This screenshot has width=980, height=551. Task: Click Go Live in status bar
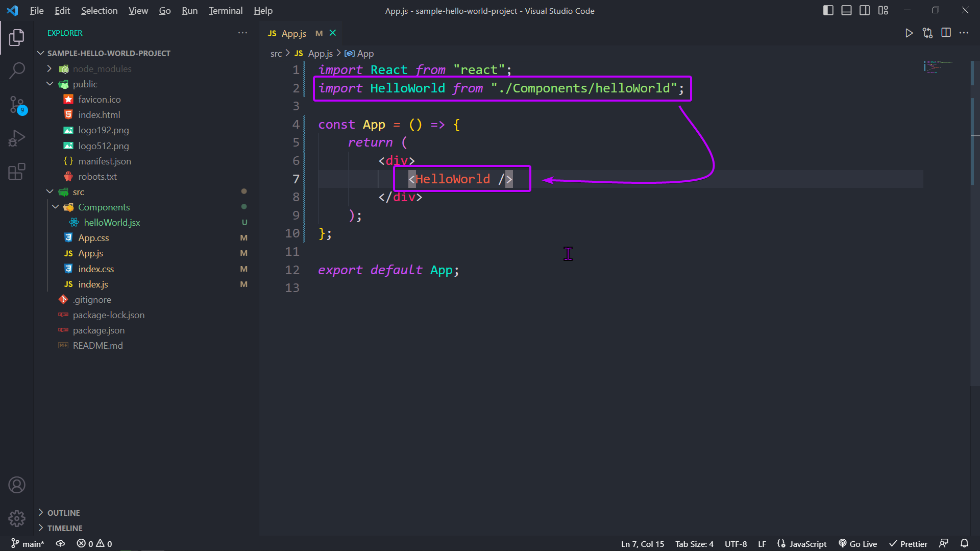pyautogui.click(x=858, y=544)
